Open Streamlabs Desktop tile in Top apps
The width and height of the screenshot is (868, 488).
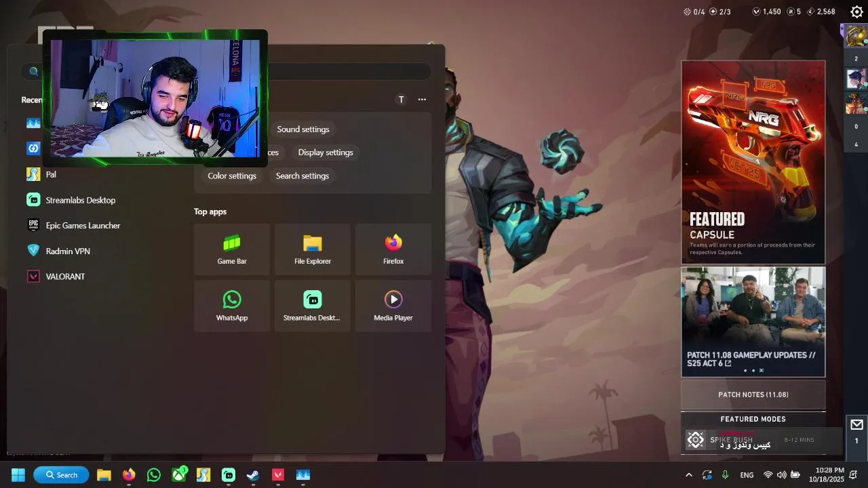[313, 306]
